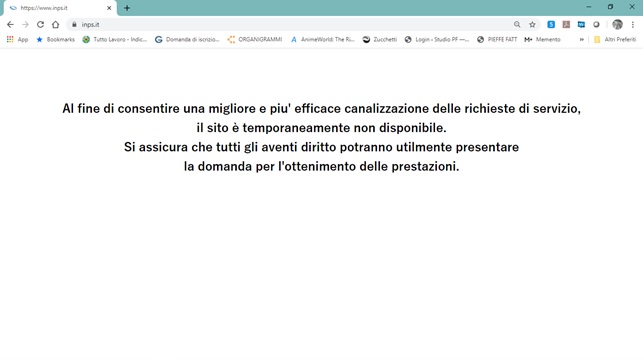Open Domanda di iscrizione bookmark
644x360 pixels.
187,39
